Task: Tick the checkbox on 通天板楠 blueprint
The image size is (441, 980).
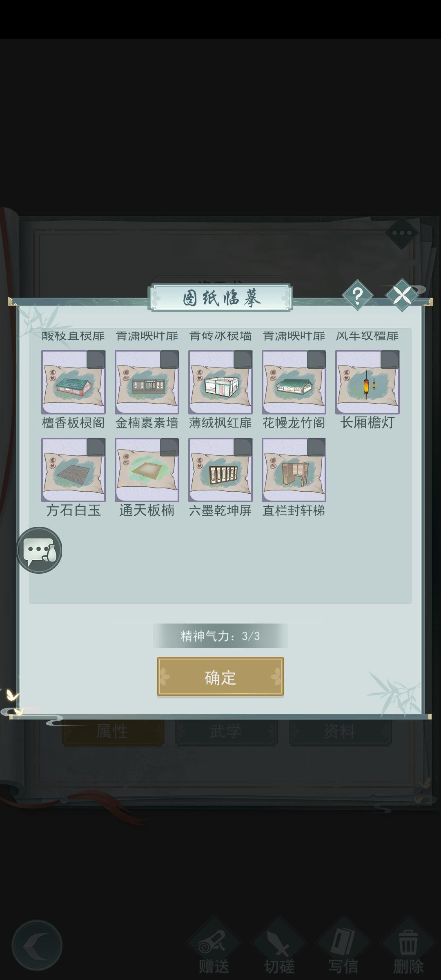Action: 169,448
